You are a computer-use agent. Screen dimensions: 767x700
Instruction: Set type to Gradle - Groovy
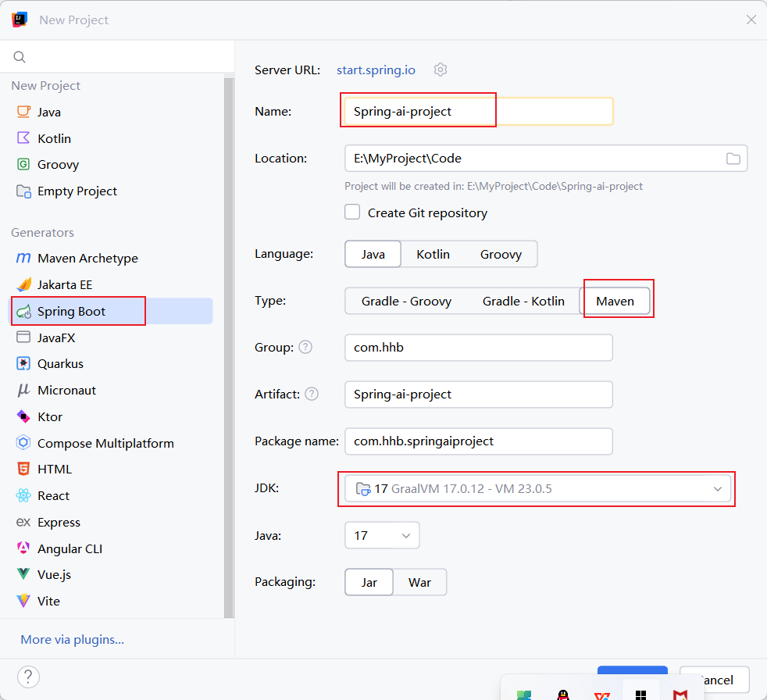(x=406, y=301)
